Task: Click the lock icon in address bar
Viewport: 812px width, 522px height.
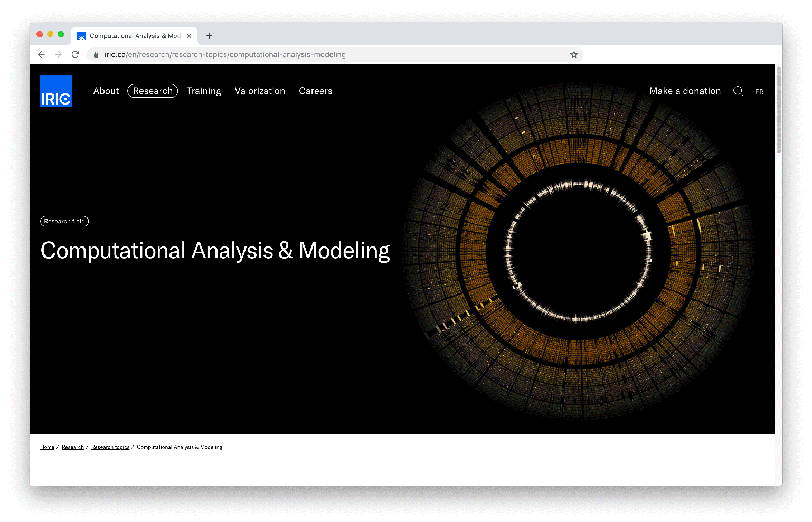Action: tap(96, 54)
